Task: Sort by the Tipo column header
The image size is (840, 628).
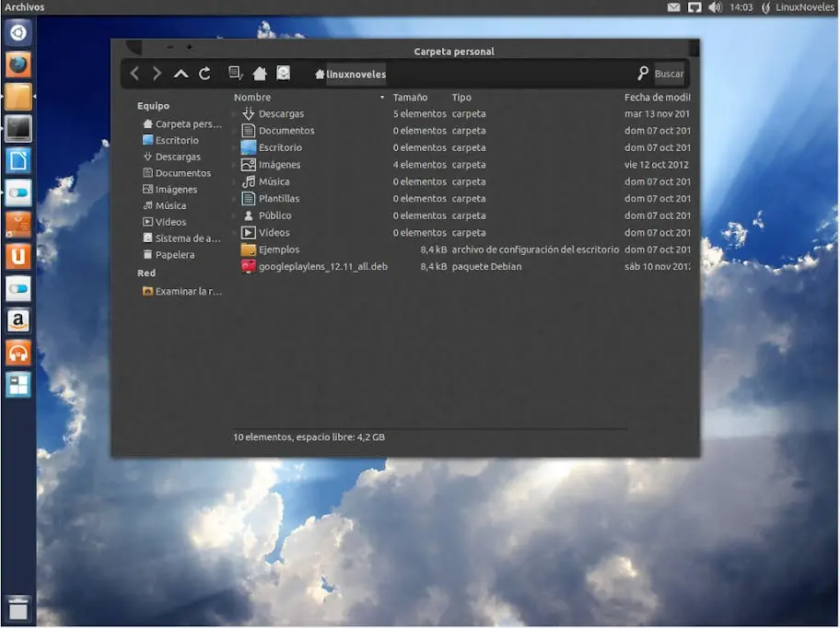Action: [461, 98]
